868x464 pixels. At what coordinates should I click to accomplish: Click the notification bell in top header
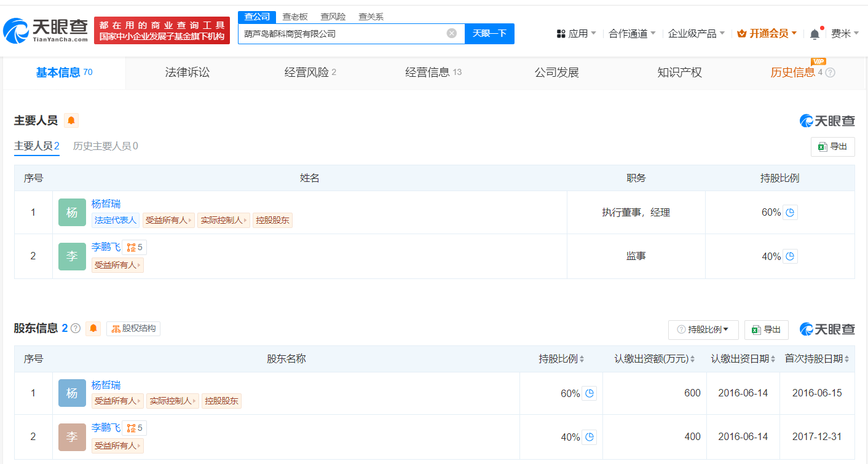[815, 34]
